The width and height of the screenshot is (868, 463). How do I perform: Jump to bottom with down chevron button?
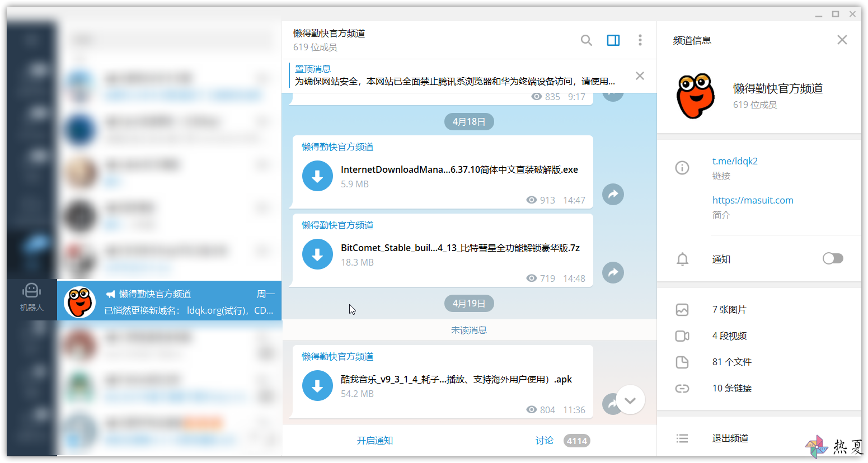coord(631,400)
